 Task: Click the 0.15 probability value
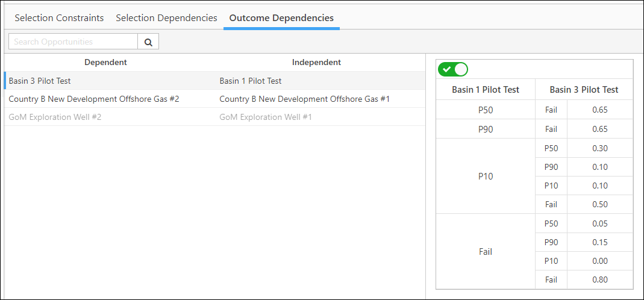click(x=600, y=242)
